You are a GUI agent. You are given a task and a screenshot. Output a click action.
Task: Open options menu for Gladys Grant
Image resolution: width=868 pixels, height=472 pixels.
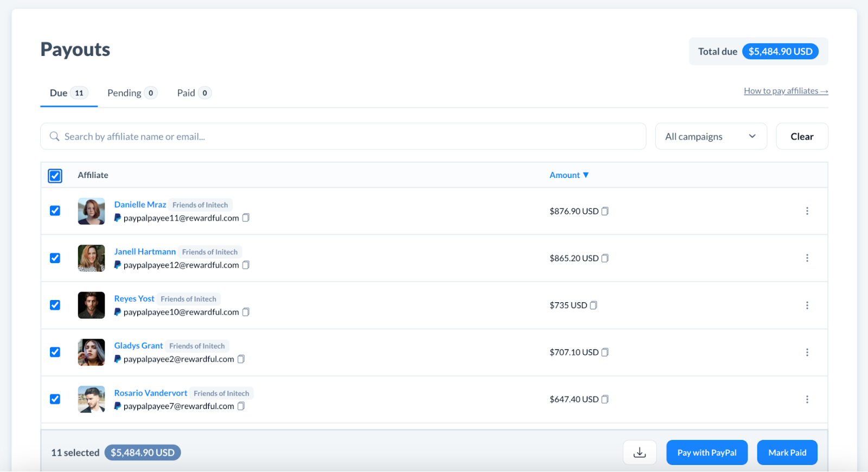807,353
